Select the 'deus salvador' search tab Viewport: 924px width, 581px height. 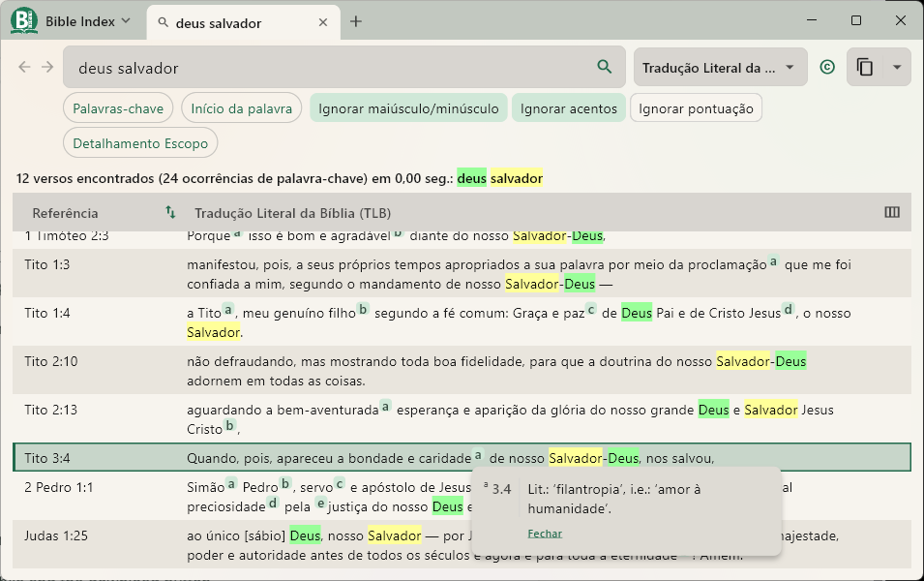243,23
